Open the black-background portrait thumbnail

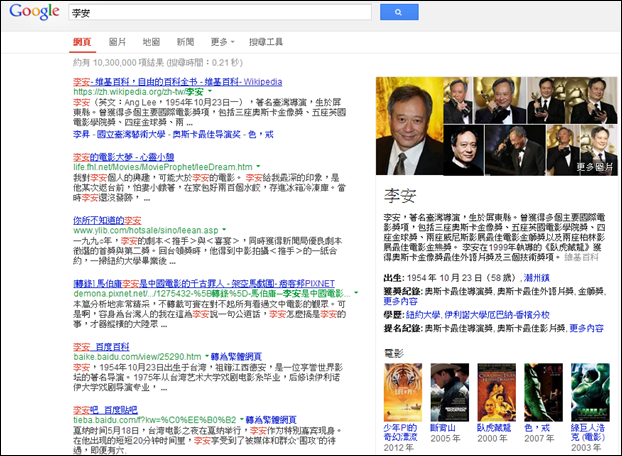coord(464,150)
